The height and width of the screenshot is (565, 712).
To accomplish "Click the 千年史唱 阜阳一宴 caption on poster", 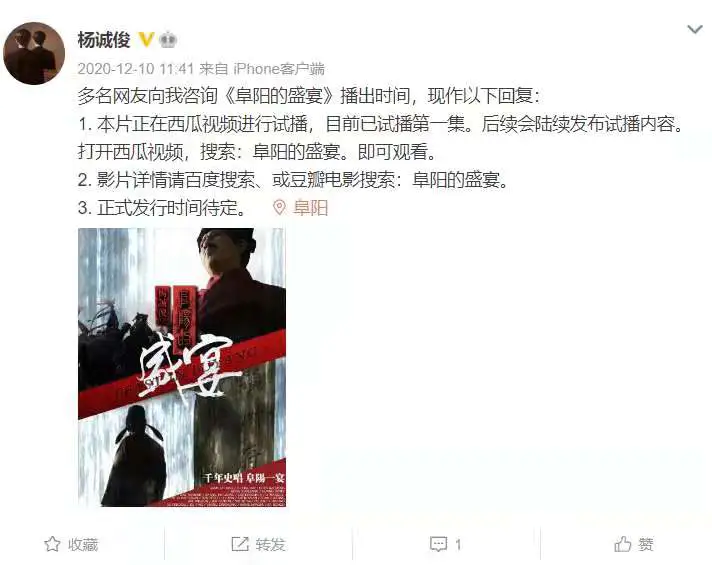I will pos(243,478).
